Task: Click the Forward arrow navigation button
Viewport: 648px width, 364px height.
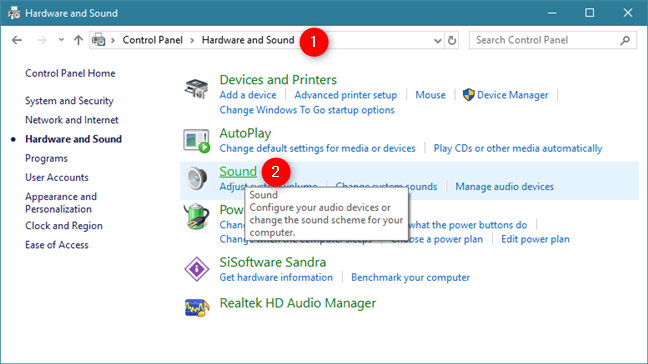Action: (41, 40)
